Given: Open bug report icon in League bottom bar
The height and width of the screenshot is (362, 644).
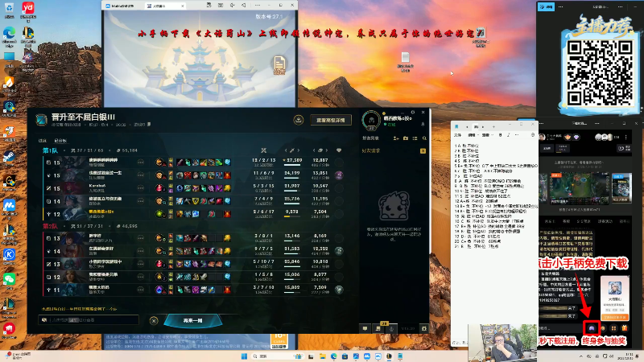Looking at the screenshot, I should [x=424, y=328].
